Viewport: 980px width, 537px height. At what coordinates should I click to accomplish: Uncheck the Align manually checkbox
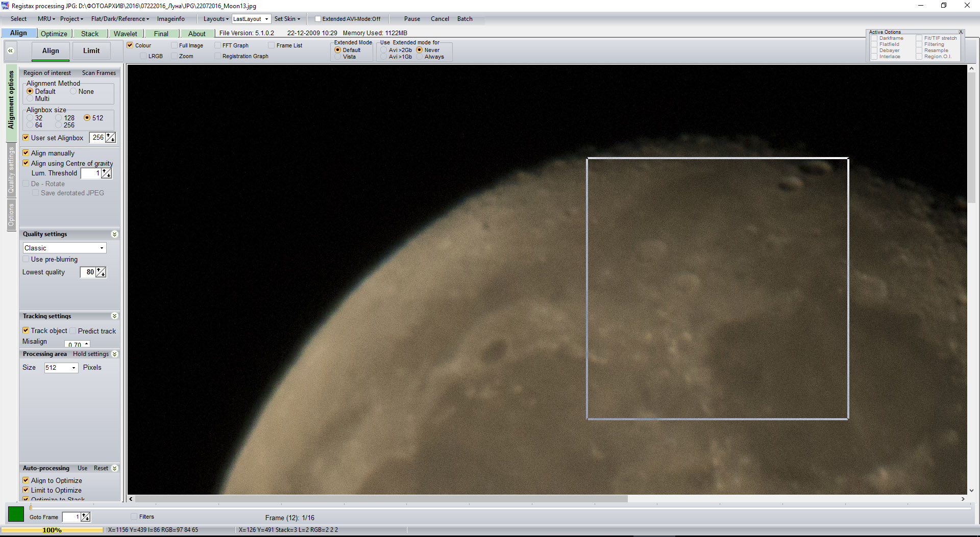[26, 153]
